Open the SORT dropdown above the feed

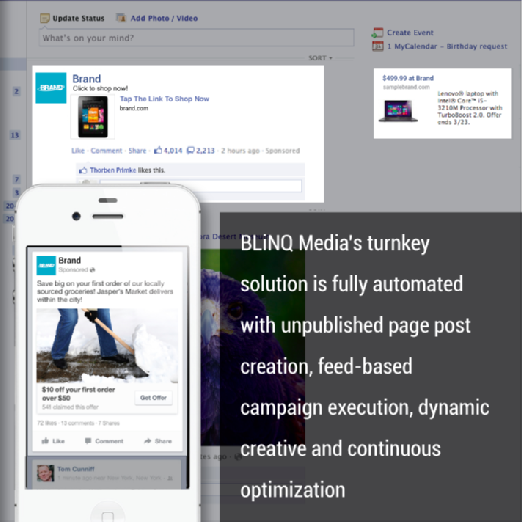pyautogui.click(x=320, y=58)
